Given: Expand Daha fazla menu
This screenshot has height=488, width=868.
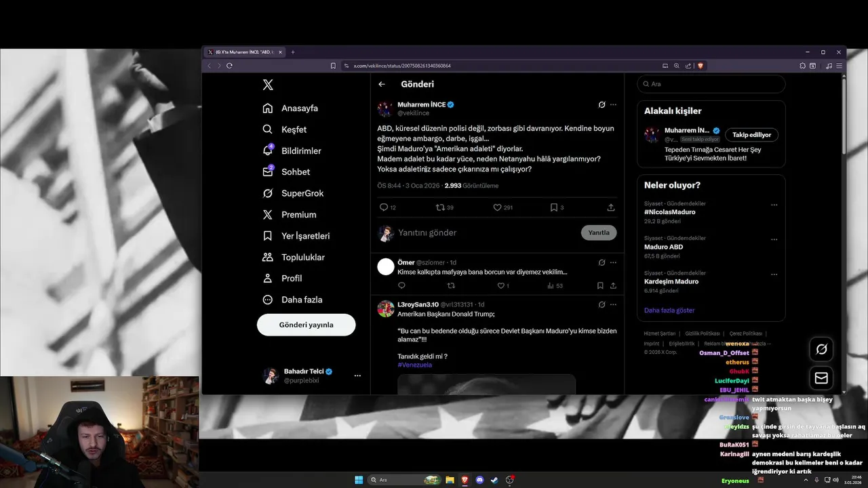Looking at the screenshot, I should point(292,300).
